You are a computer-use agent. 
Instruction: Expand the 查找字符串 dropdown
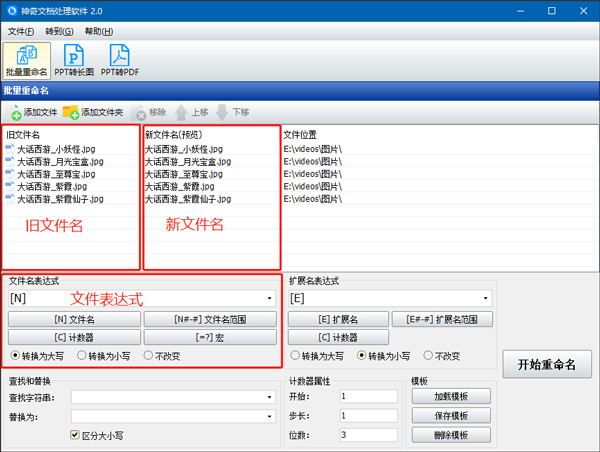pyautogui.click(x=269, y=397)
